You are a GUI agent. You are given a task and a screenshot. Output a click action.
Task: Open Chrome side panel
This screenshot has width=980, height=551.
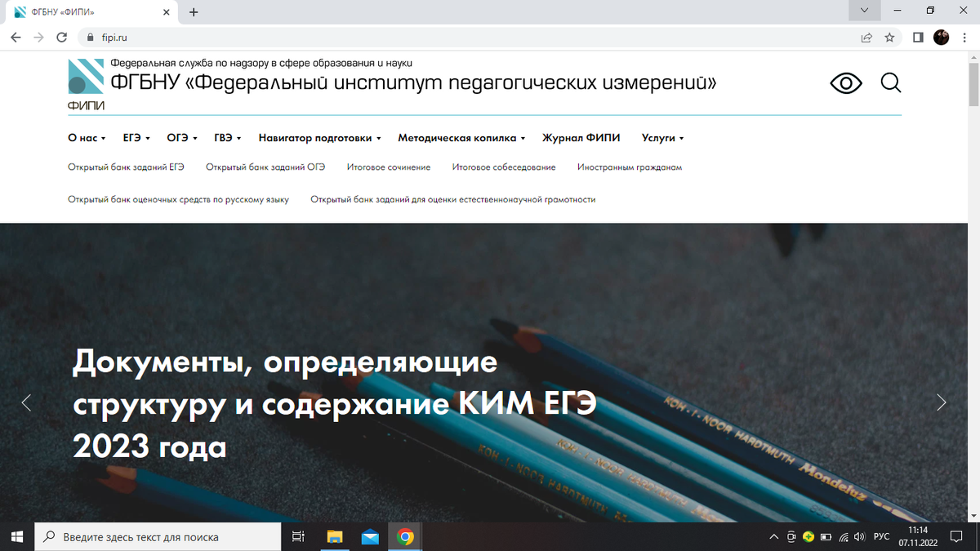click(x=918, y=38)
